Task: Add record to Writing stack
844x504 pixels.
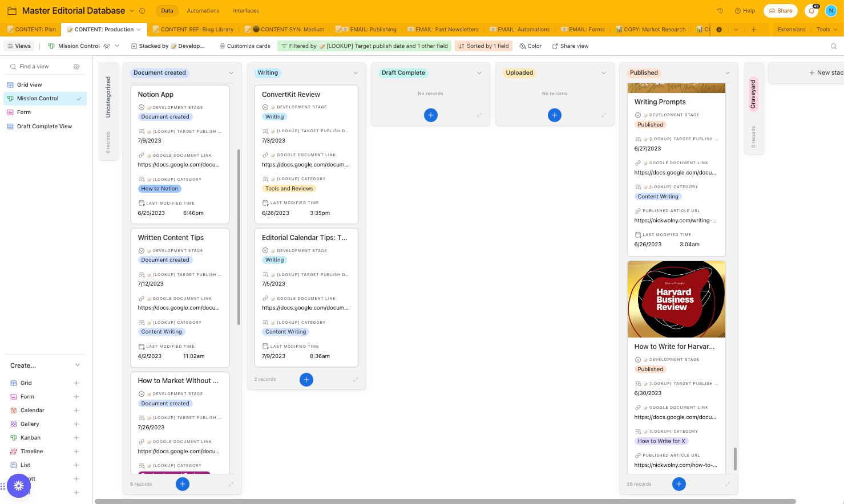Action: tap(306, 380)
